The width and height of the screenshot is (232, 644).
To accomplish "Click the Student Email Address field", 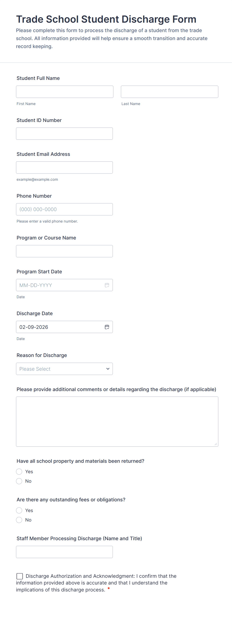I will click(64, 168).
